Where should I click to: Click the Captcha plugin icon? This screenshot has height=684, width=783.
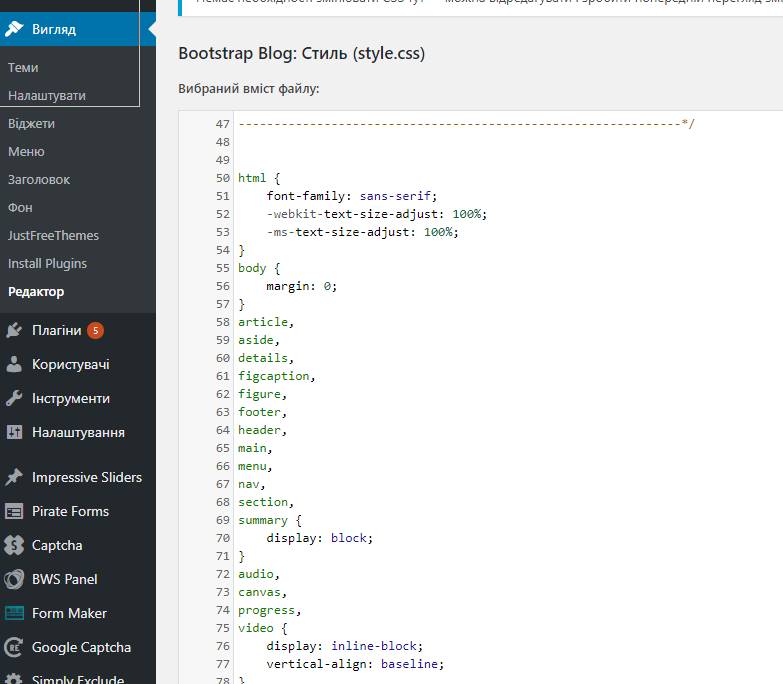14,545
